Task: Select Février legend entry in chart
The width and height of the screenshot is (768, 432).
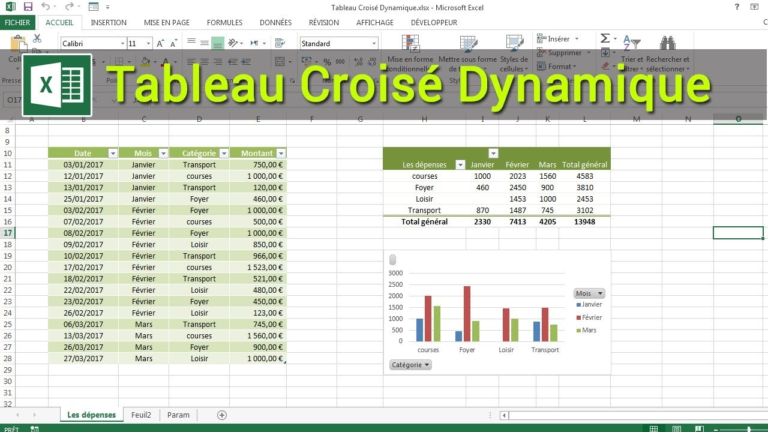Action: (x=589, y=317)
